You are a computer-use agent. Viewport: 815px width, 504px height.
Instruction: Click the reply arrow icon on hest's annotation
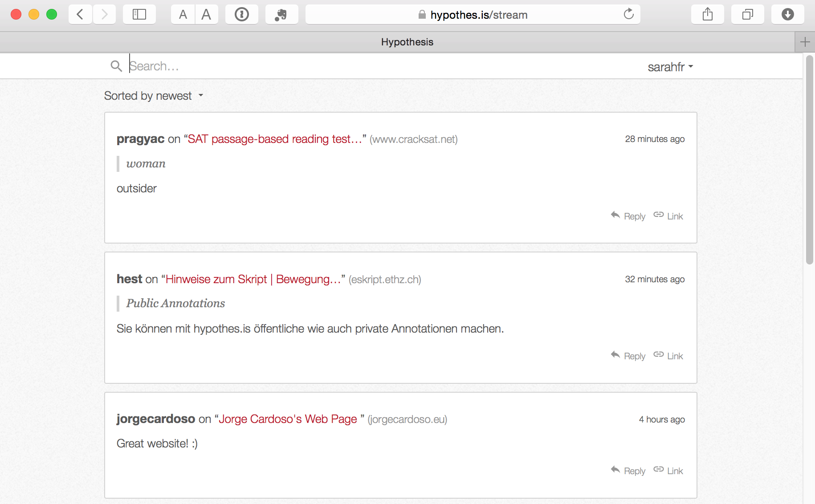615,355
